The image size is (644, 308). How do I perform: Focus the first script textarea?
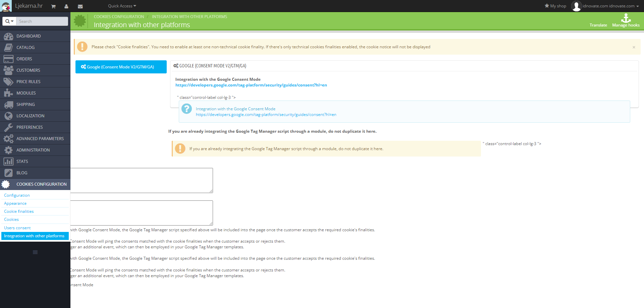click(142, 180)
